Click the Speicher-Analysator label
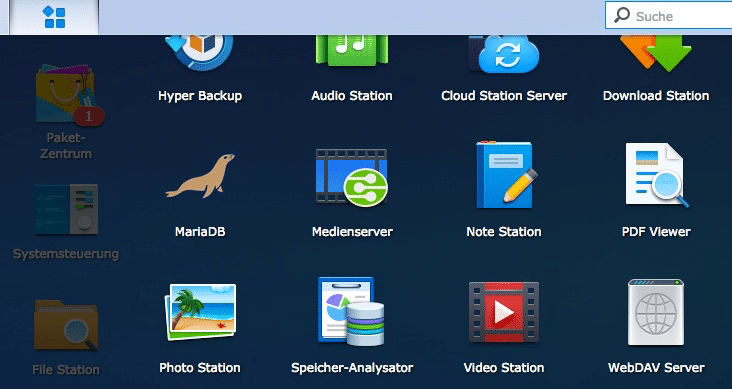The image size is (732, 389). [352, 368]
